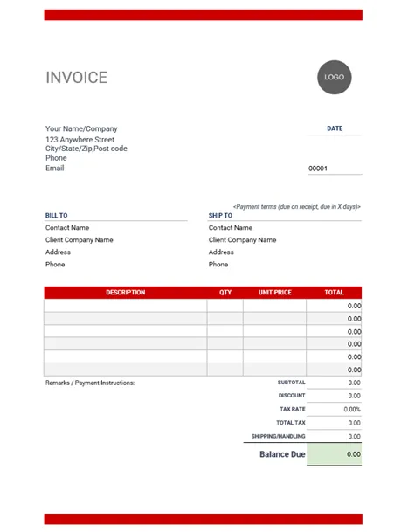This screenshot has height=532, width=408.
Task: Click the Payment terms placeholder text
Action: (x=297, y=207)
